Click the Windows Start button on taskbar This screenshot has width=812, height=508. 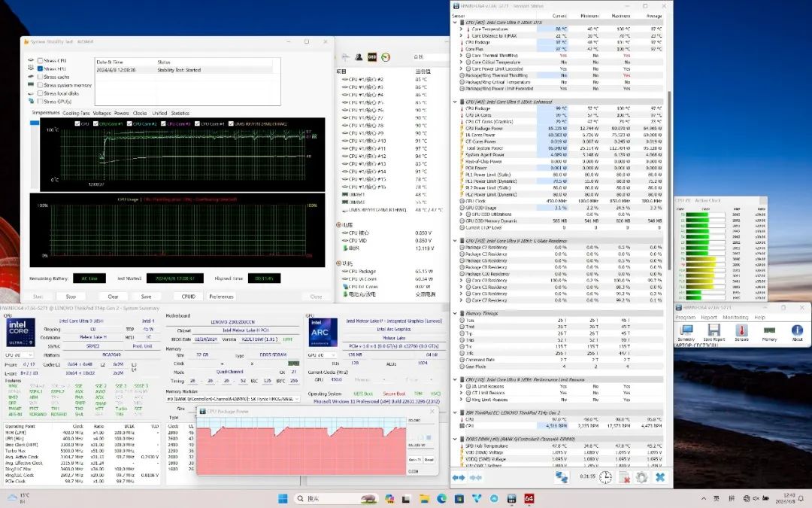pos(283,498)
